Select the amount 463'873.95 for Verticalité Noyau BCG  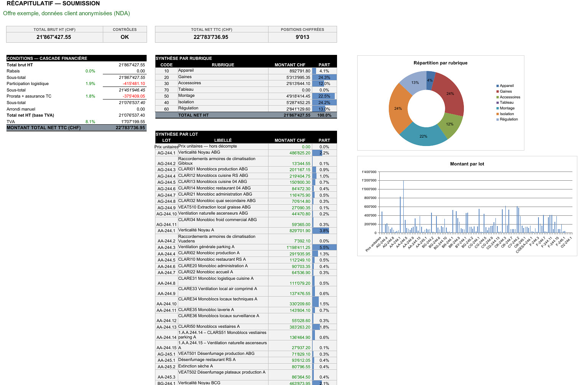point(300,383)
